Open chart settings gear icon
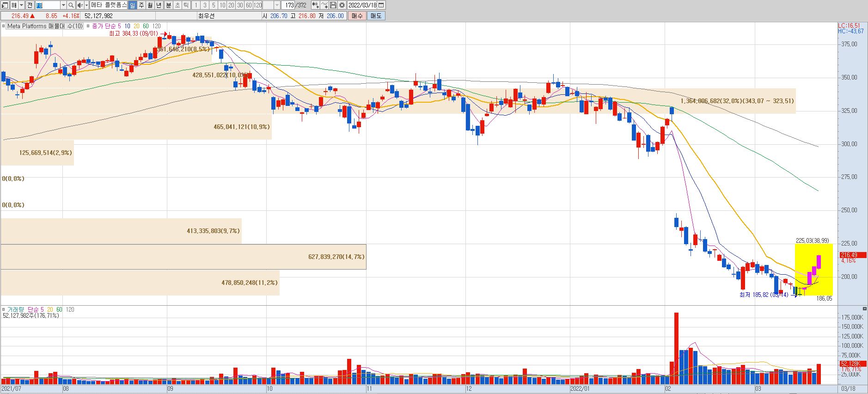Screen dimensions: 868x394 pyautogui.click(x=342, y=5)
